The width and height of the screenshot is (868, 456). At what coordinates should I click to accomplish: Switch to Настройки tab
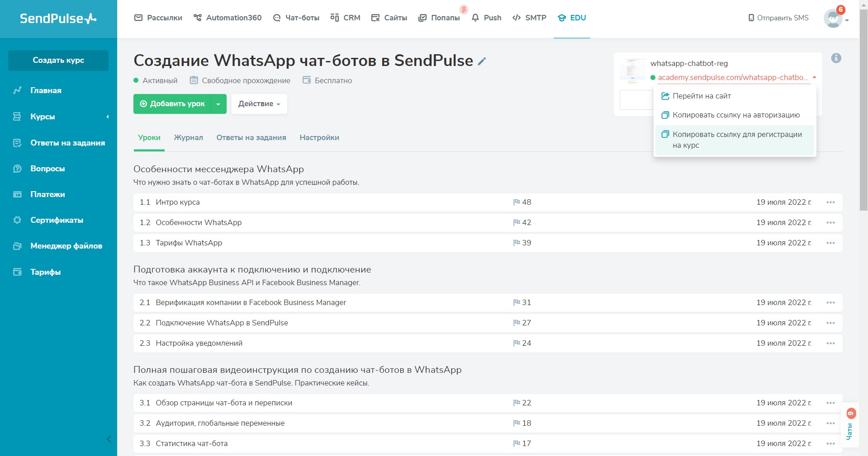[319, 137]
